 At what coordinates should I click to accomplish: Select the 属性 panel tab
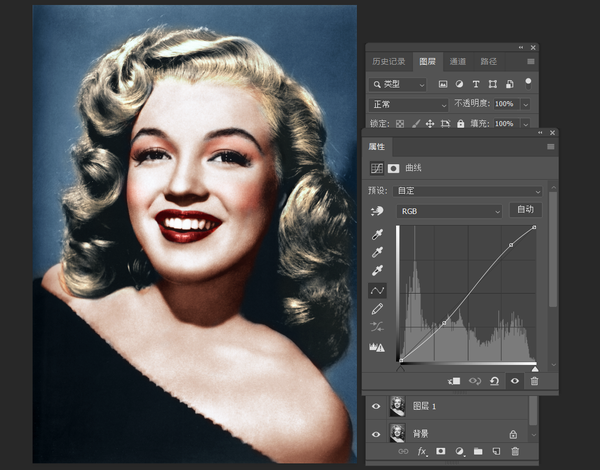coord(377,147)
